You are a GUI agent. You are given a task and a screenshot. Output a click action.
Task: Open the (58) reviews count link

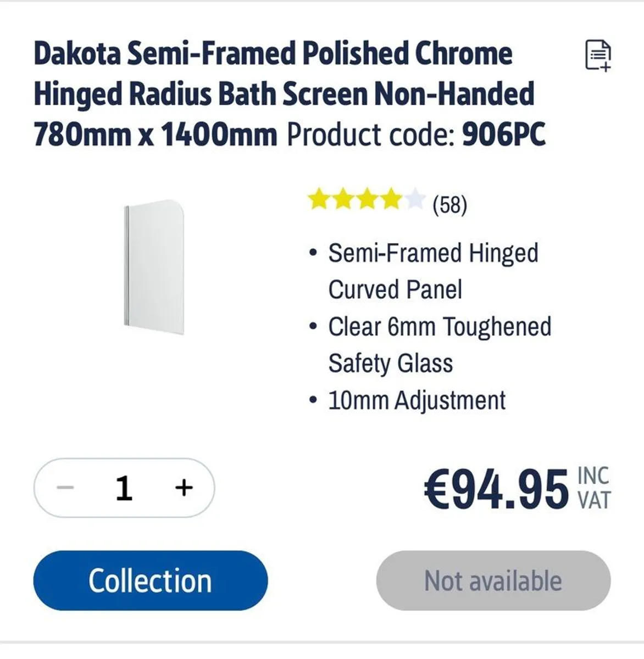pyautogui.click(x=449, y=205)
